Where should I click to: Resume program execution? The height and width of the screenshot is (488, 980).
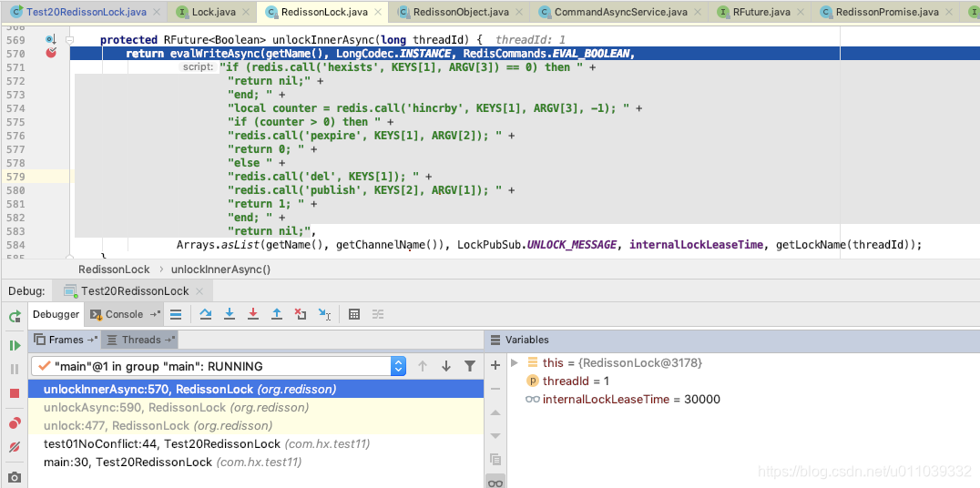pyautogui.click(x=15, y=345)
